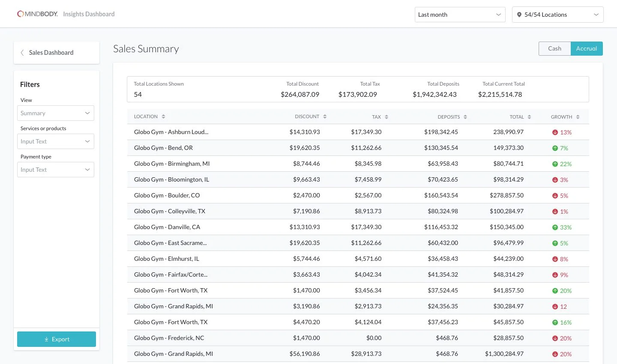This screenshot has width=617, height=364.
Task: Click the Insights Dashboard title
Action: [x=89, y=14]
